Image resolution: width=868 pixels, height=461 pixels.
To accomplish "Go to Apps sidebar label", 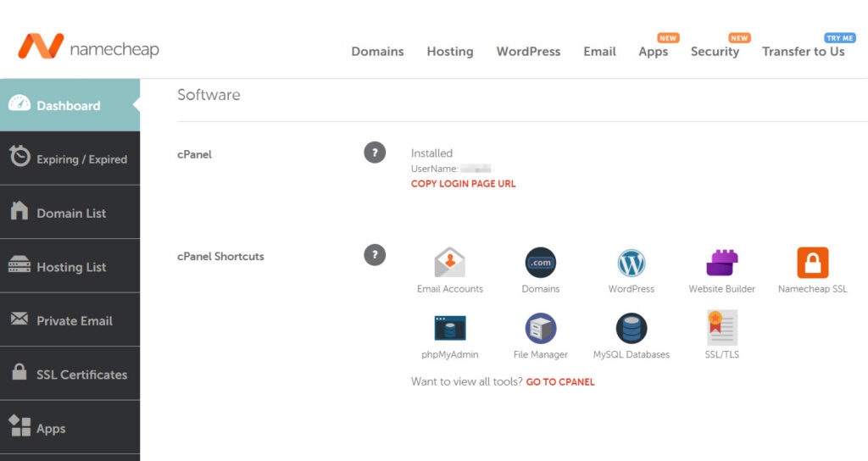I will 51,429.
